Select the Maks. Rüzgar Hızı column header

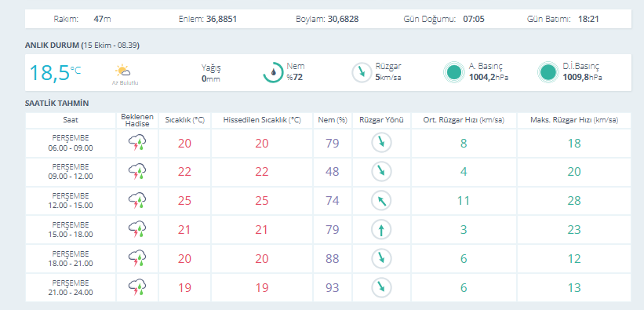574,120
